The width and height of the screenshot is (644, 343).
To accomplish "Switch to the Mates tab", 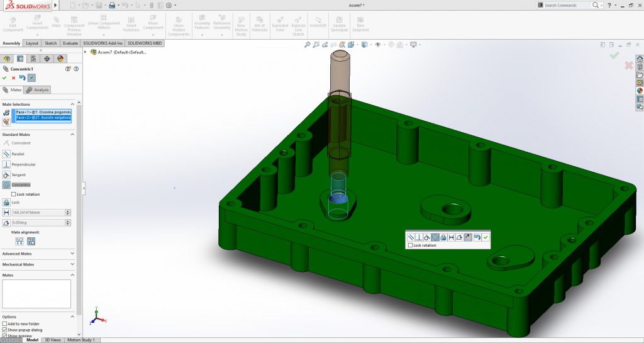I will pyautogui.click(x=12, y=90).
